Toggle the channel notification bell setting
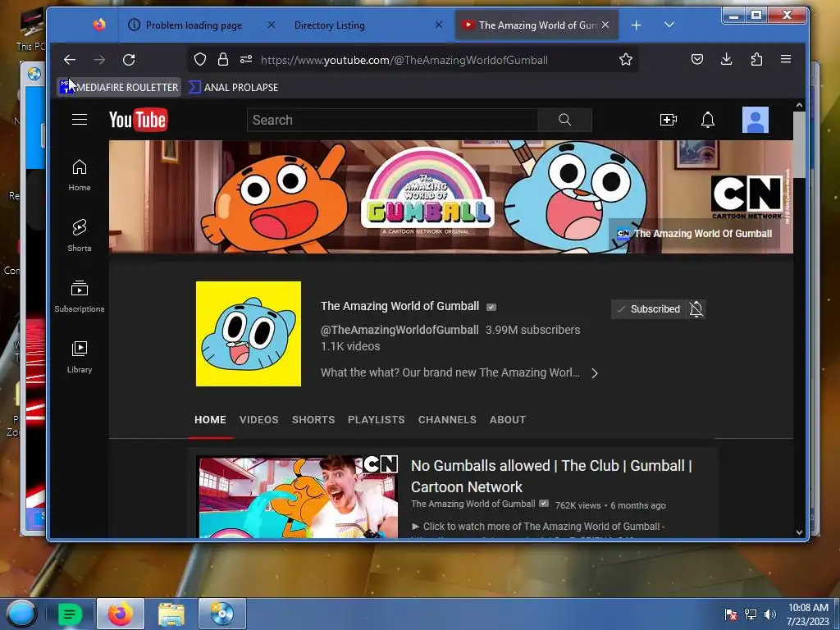This screenshot has width=840, height=630. (x=696, y=309)
